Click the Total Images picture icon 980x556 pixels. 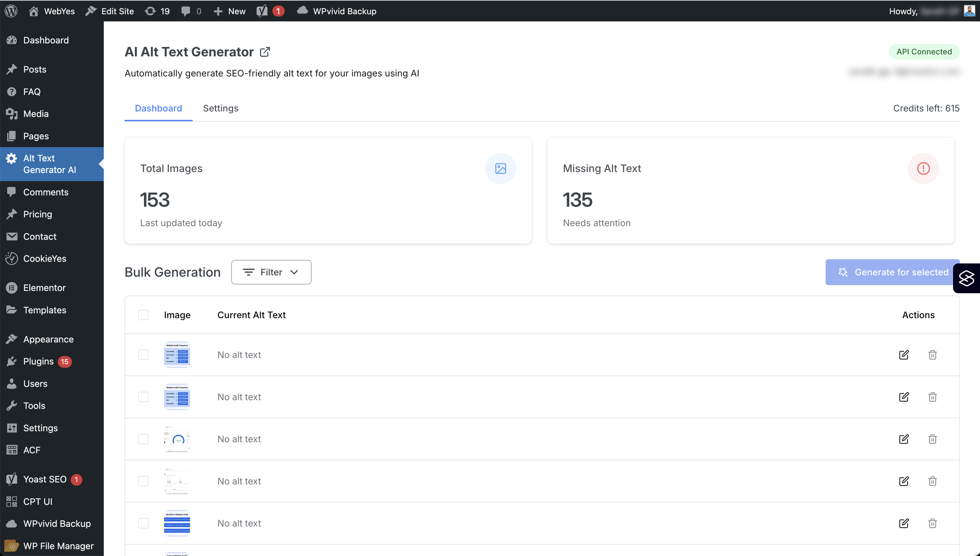pos(500,168)
